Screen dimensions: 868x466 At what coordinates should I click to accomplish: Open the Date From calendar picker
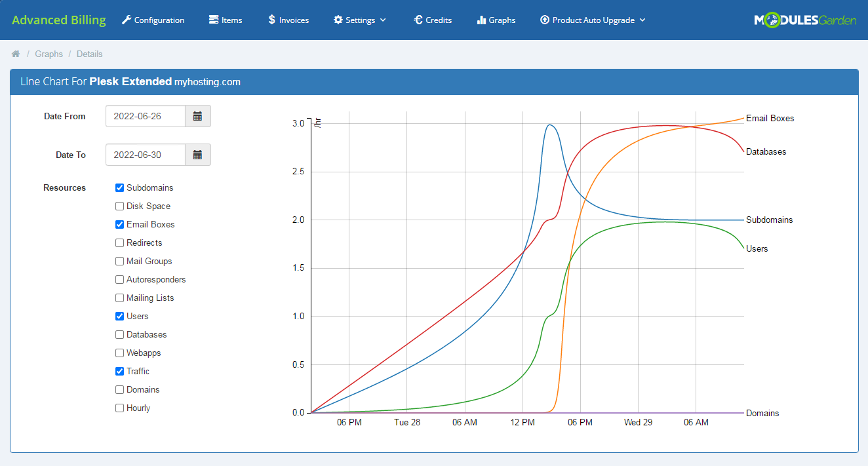(197, 116)
